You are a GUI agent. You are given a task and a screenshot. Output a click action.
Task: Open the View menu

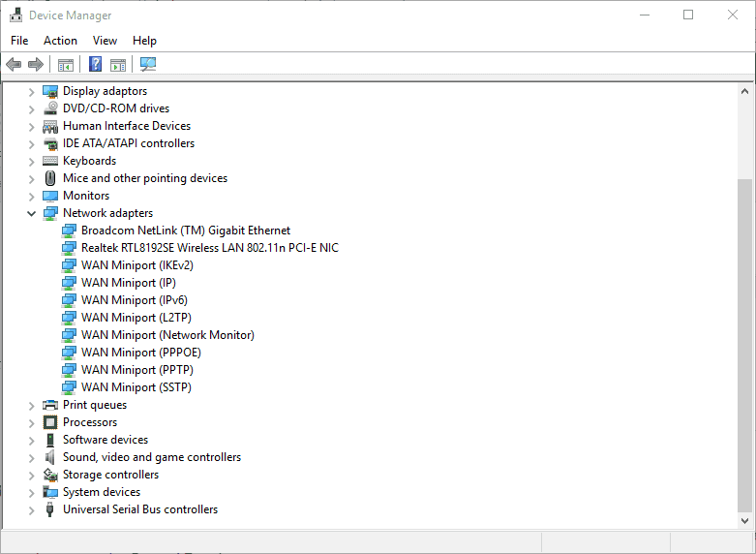(105, 41)
